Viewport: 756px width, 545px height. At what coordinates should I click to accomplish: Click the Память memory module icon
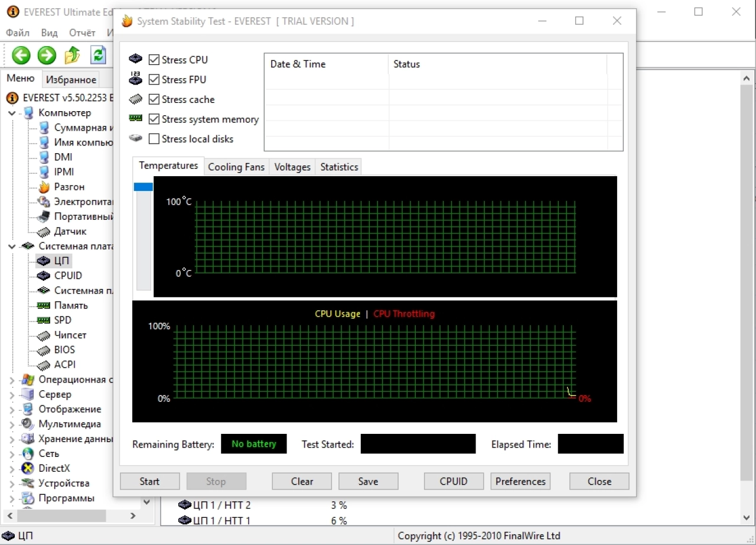coord(44,306)
